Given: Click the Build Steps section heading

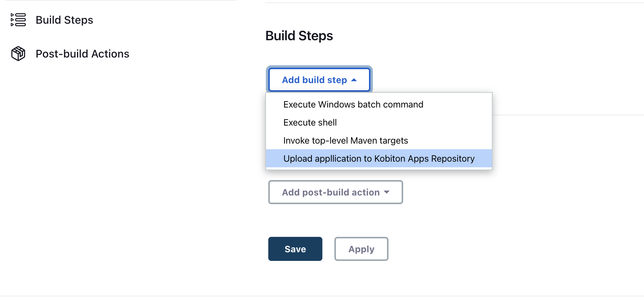Looking at the screenshot, I should (299, 36).
